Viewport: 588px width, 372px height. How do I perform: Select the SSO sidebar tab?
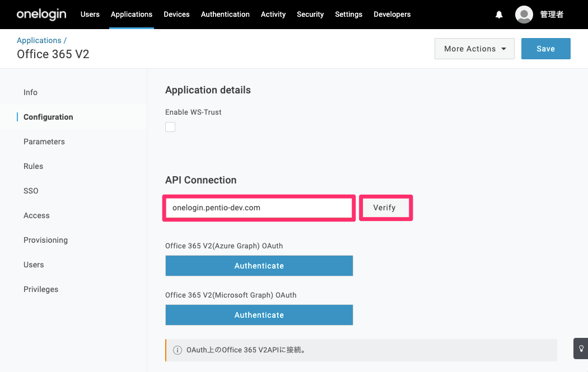(31, 191)
